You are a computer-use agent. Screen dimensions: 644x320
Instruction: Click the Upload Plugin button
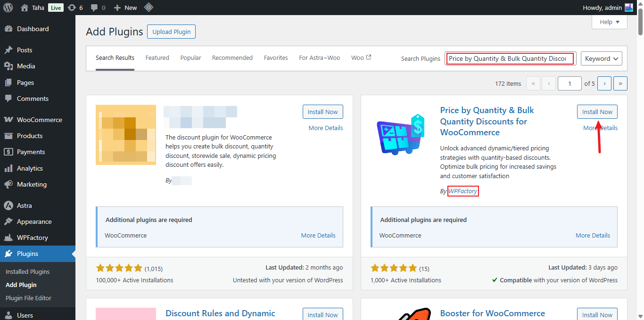(x=172, y=32)
